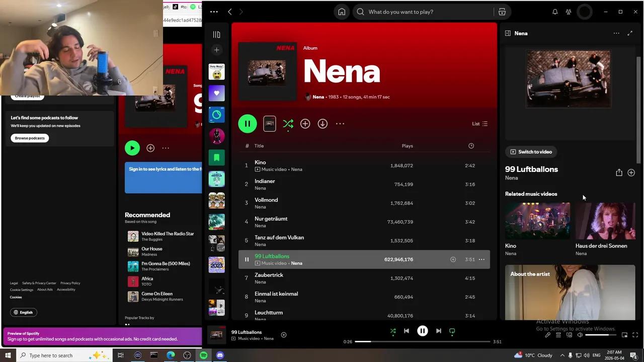Open the Liked Songs heart playlist
The image size is (644, 362).
pyautogui.click(x=217, y=93)
